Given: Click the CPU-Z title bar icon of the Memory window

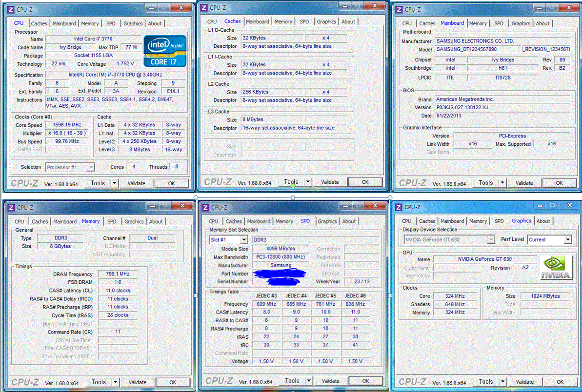Looking at the screenshot, I should click(11, 207).
